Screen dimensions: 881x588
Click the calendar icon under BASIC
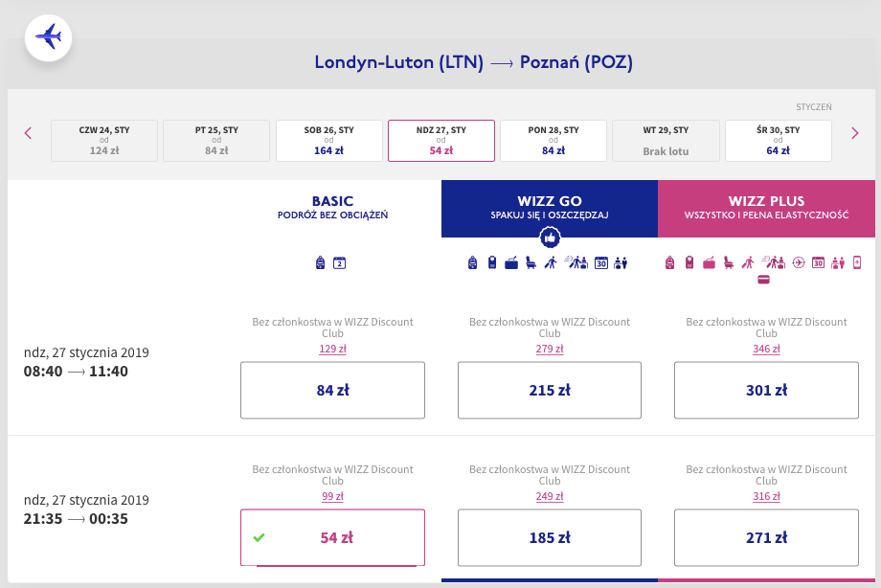[x=339, y=262]
